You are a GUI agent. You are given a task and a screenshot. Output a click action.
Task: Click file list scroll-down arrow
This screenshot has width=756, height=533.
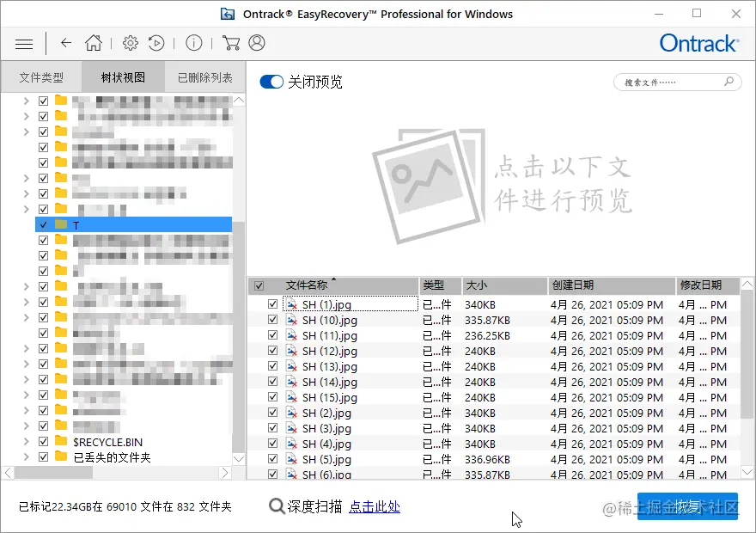(747, 472)
